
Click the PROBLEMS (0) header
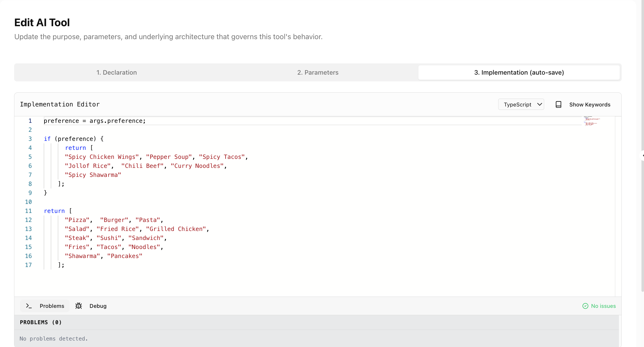click(x=41, y=322)
